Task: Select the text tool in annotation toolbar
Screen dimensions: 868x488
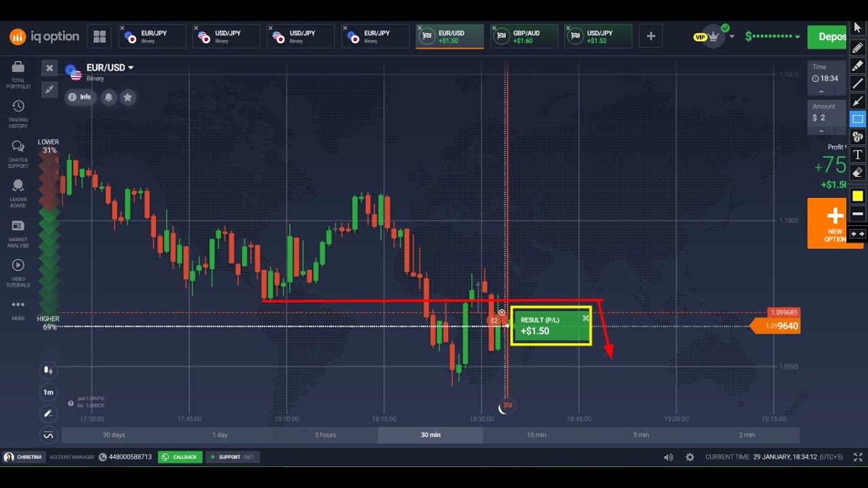Action: pos(857,155)
